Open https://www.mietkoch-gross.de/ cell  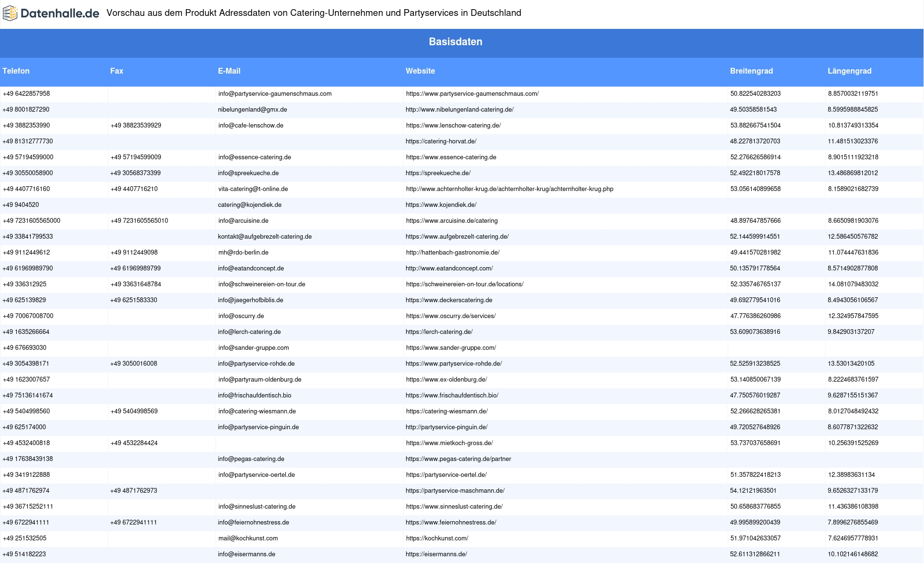tap(449, 443)
